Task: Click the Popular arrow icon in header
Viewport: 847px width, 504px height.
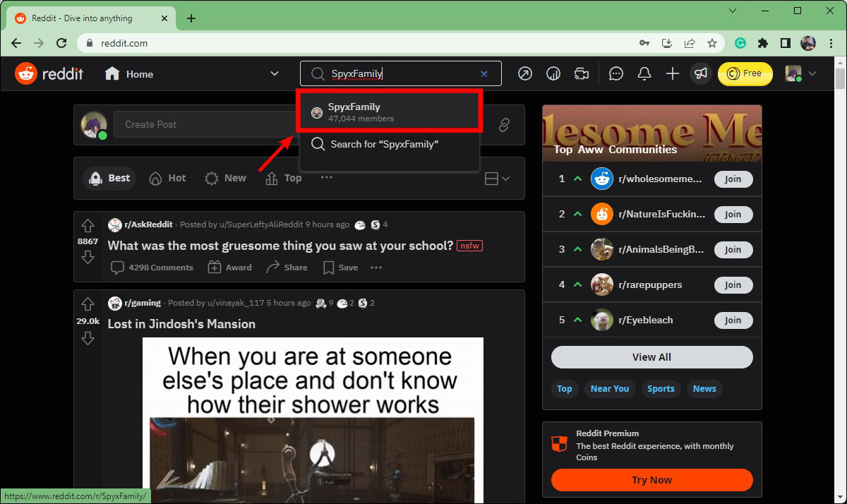Action: pos(524,73)
